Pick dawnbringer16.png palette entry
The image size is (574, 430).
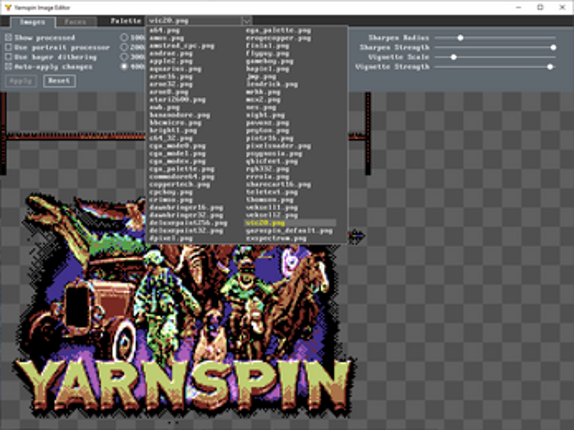(x=186, y=207)
